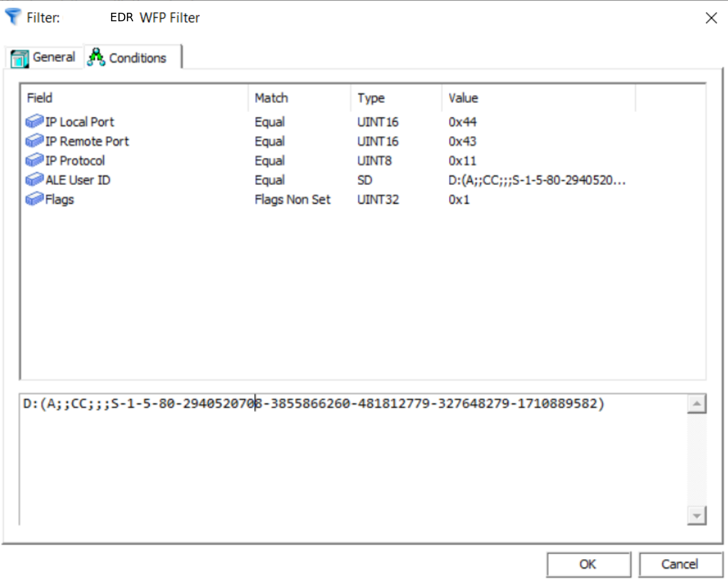Close the filter dialog window

click(711, 18)
